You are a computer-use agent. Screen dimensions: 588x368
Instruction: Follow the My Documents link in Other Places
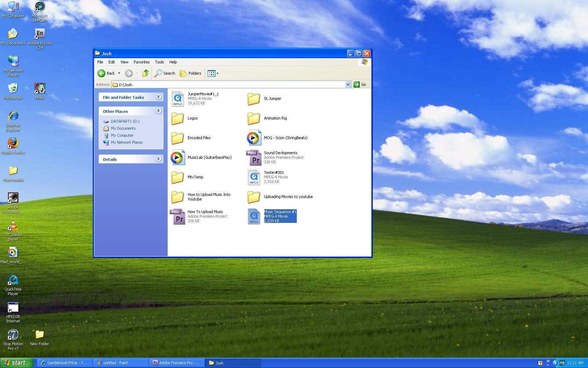point(123,128)
